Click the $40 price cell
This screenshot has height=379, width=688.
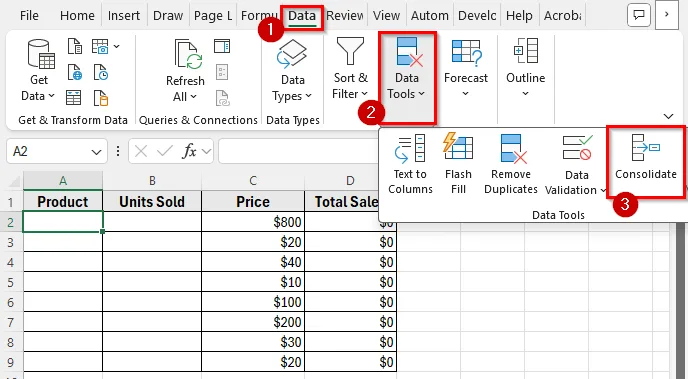[253, 262]
